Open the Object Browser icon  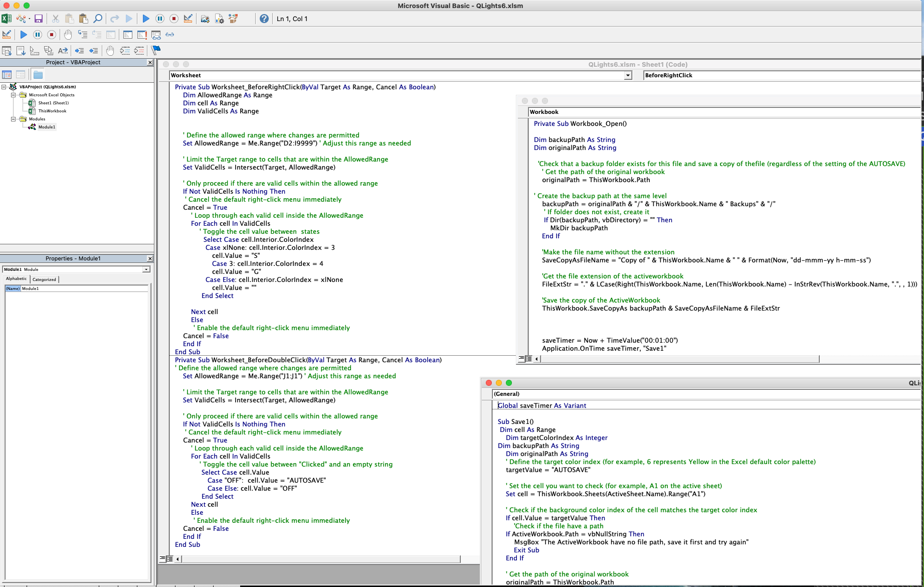tap(233, 19)
